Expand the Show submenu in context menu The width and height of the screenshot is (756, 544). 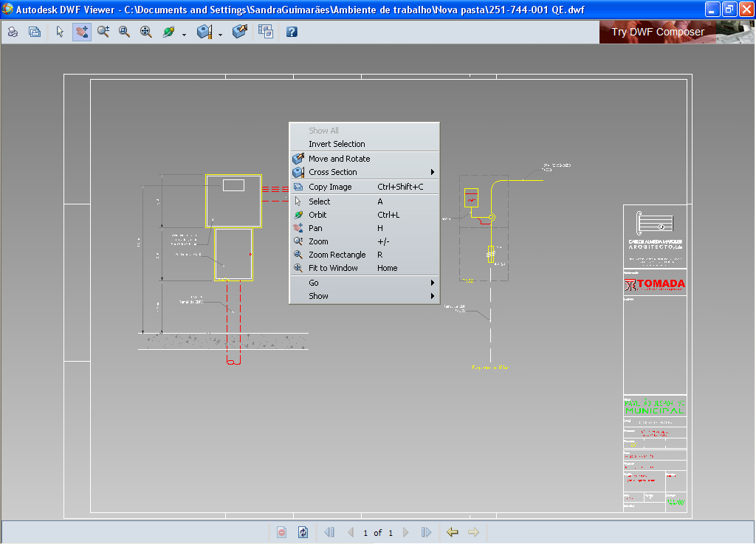(x=364, y=296)
